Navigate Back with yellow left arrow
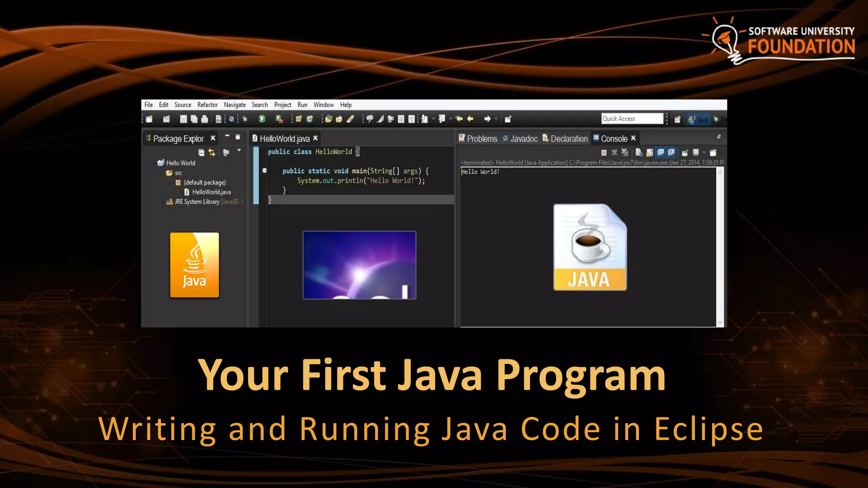 pos(470,119)
